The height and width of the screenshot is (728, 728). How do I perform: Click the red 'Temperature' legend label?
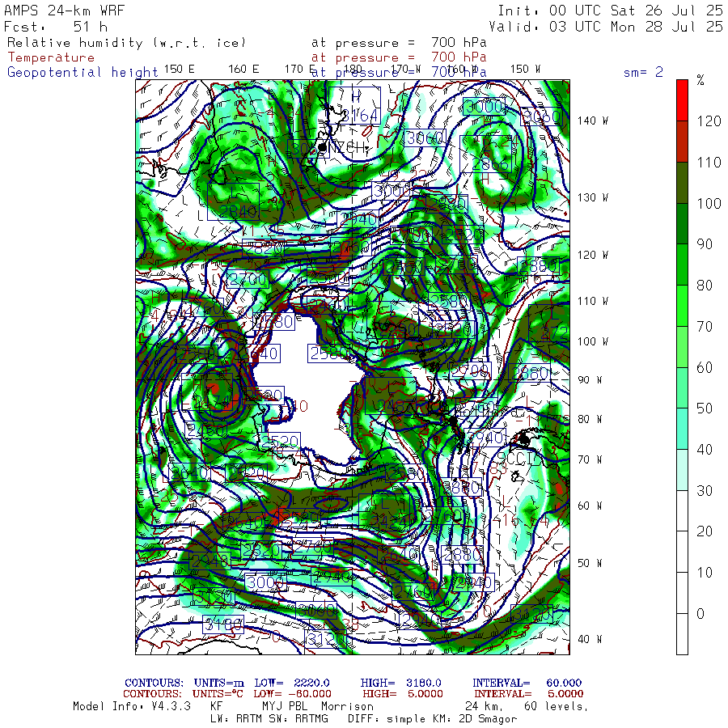(x=51, y=57)
